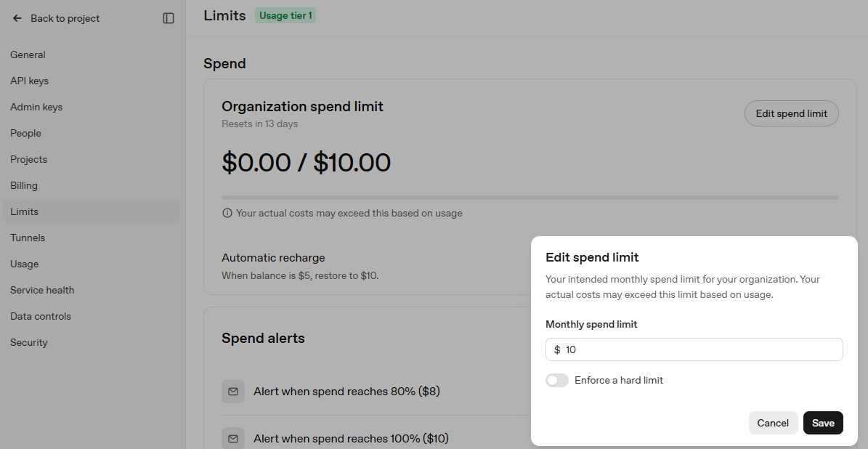Cancel the Edit spend limit dialog
Screen dimensions: 868x449
pyautogui.click(x=773, y=423)
